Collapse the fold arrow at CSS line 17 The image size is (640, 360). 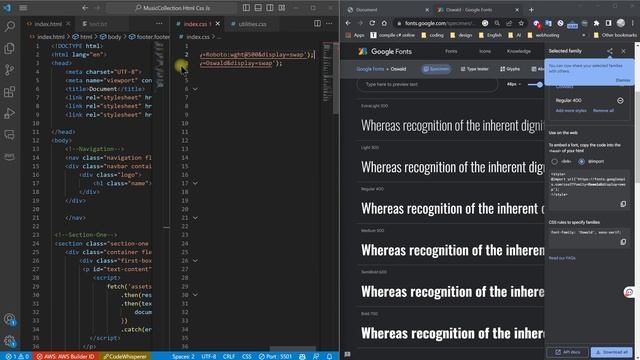(x=195, y=184)
